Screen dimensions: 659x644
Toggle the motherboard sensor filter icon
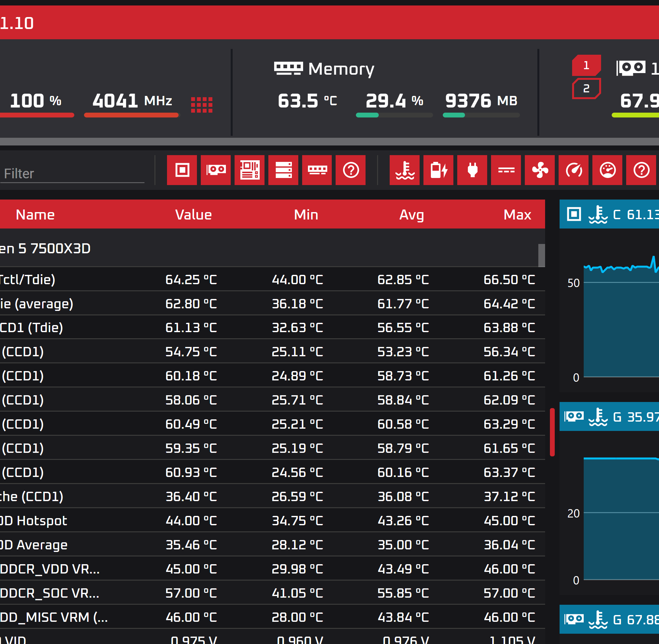pos(249,170)
